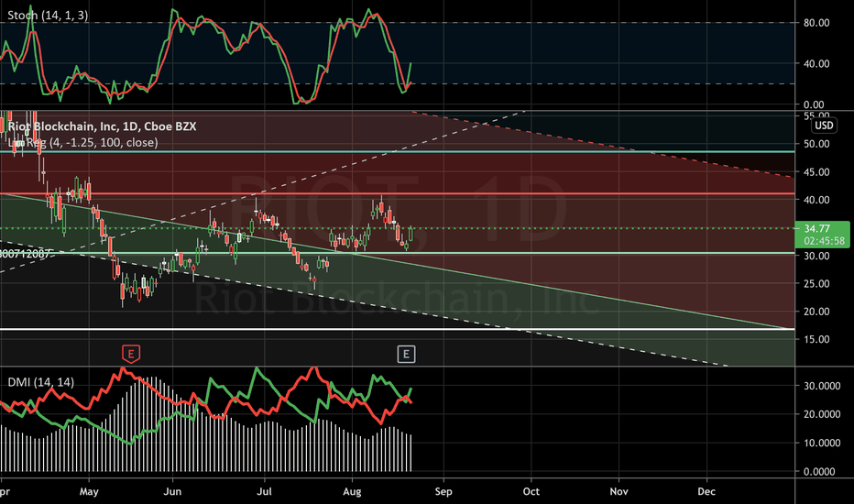Select the thick white horizontal line near 17

397,329
